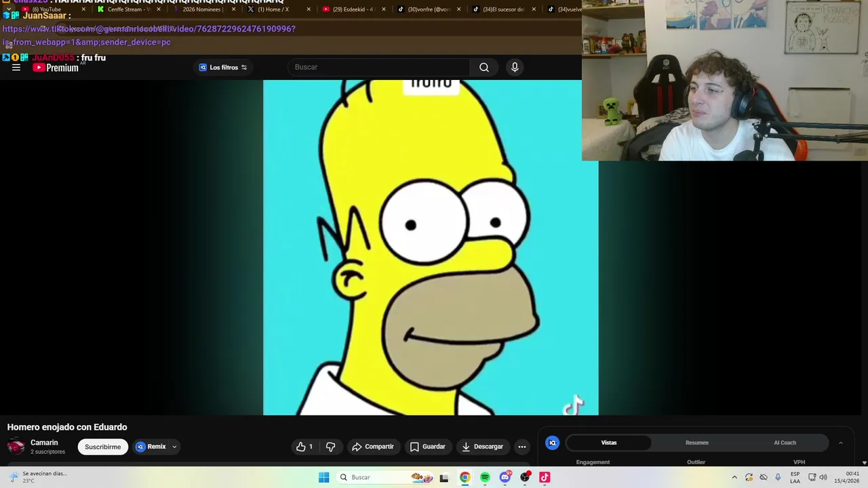This screenshot has width=868, height=488.
Task: Like the video with thumbs up
Action: (x=304, y=447)
